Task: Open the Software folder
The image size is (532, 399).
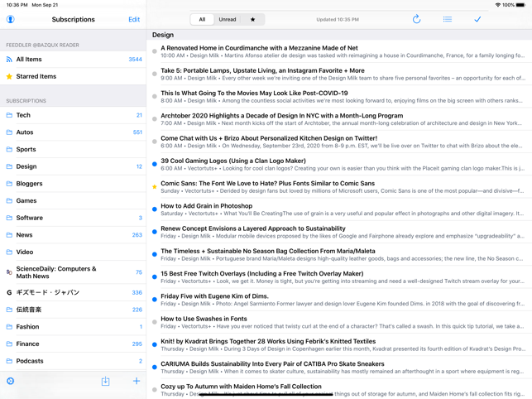Action: tap(73, 218)
